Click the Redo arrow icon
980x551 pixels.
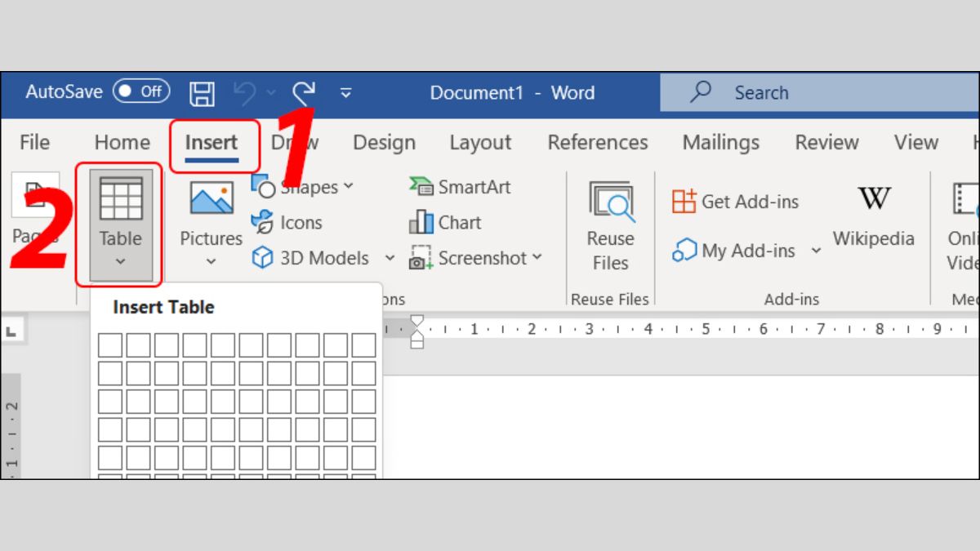click(x=304, y=93)
